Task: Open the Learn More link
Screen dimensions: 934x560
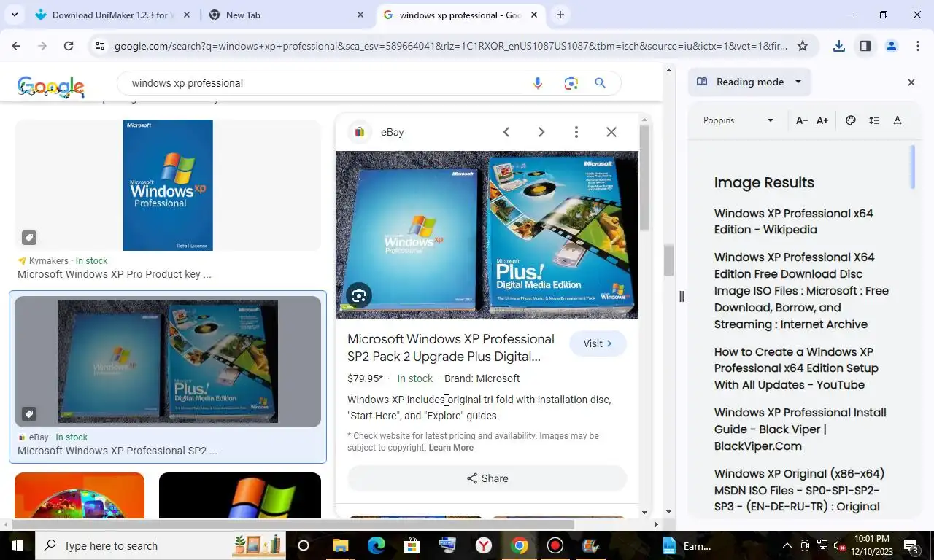Action: pos(451,448)
